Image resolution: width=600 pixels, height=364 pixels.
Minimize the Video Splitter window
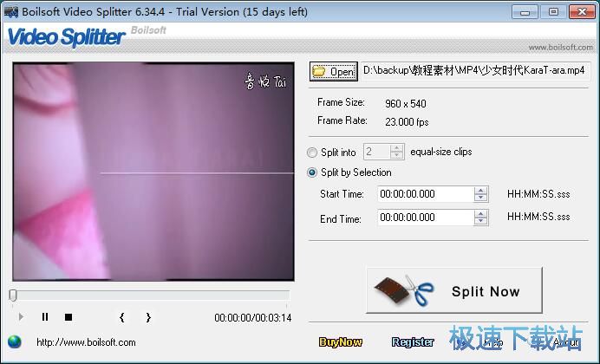pyautogui.click(x=525, y=12)
